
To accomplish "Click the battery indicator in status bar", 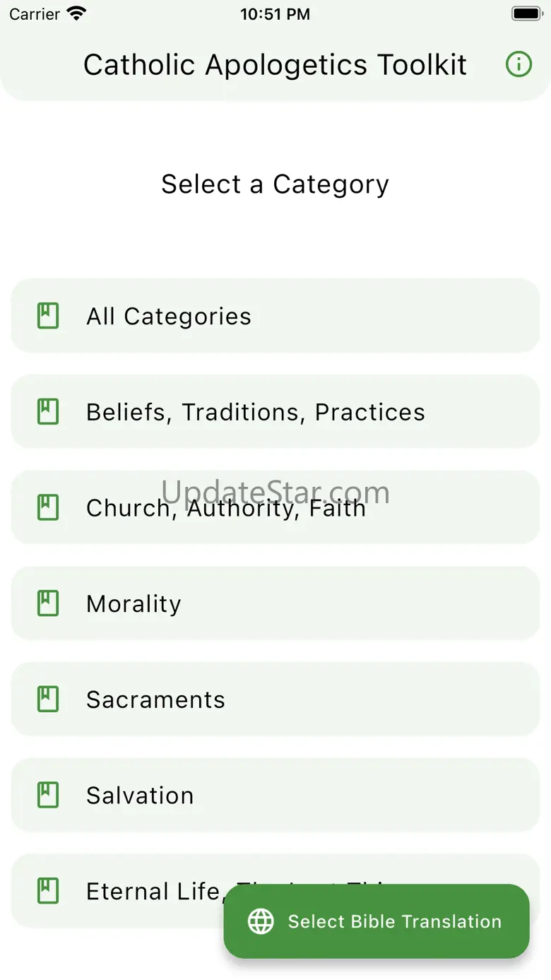I will point(526,14).
